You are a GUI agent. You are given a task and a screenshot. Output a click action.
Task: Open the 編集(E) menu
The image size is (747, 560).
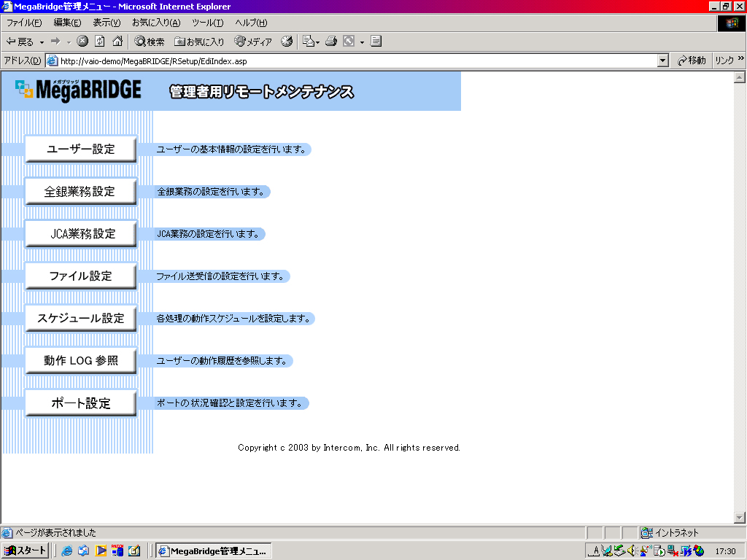tap(67, 23)
